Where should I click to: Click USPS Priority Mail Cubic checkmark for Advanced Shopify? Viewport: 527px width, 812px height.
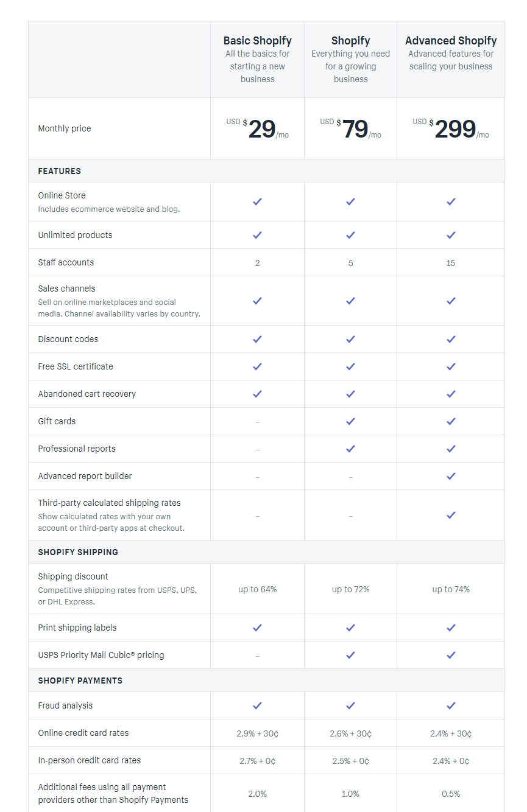coord(451,655)
